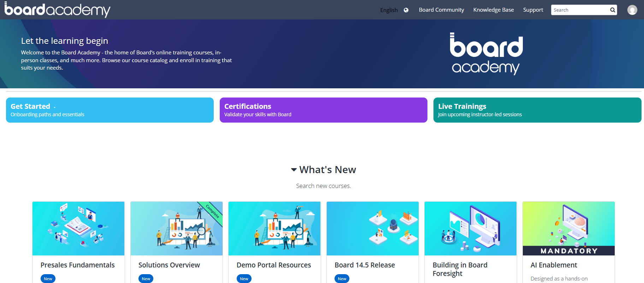
Task: Click the globe language icon
Action: click(406, 10)
